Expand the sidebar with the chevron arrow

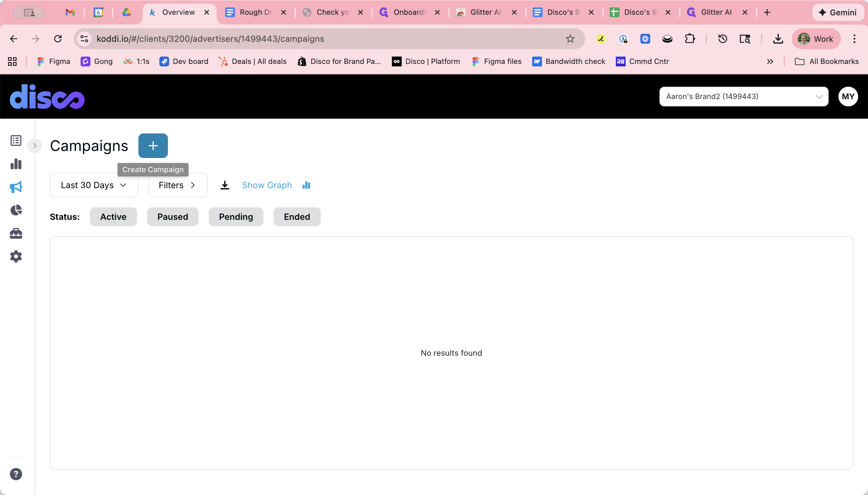[x=34, y=145]
